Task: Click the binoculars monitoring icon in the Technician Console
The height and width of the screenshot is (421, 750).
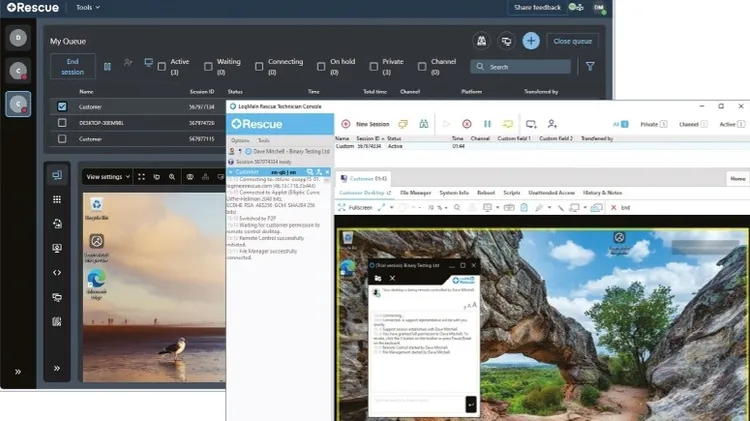Action: pyautogui.click(x=424, y=124)
